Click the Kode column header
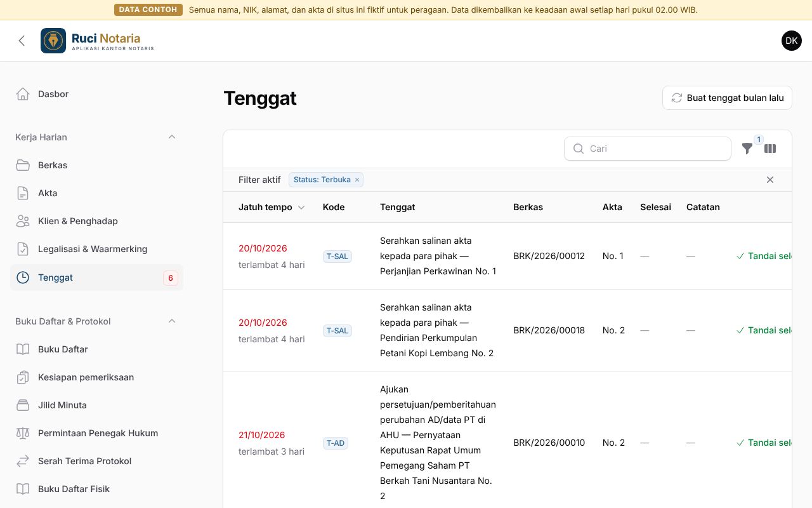 [334, 207]
